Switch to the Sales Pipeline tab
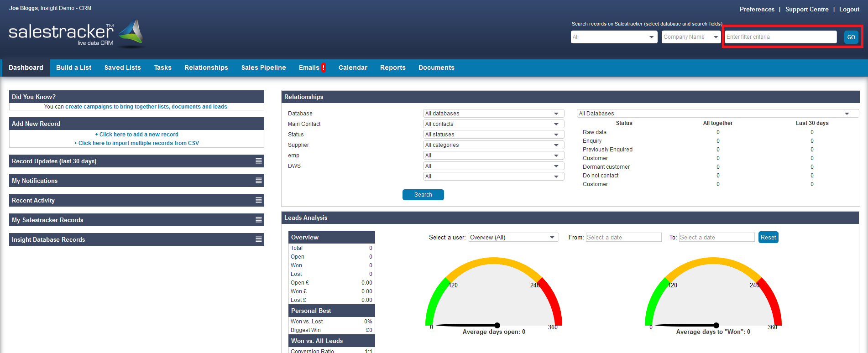Image resolution: width=868 pixels, height=353 pixels. [263, 67]
